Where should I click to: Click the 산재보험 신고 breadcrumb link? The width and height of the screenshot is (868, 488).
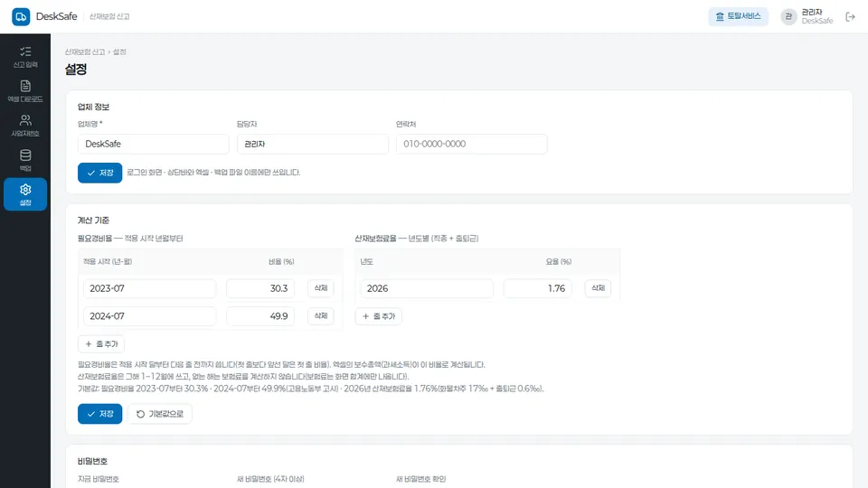[x=85, y=52]
